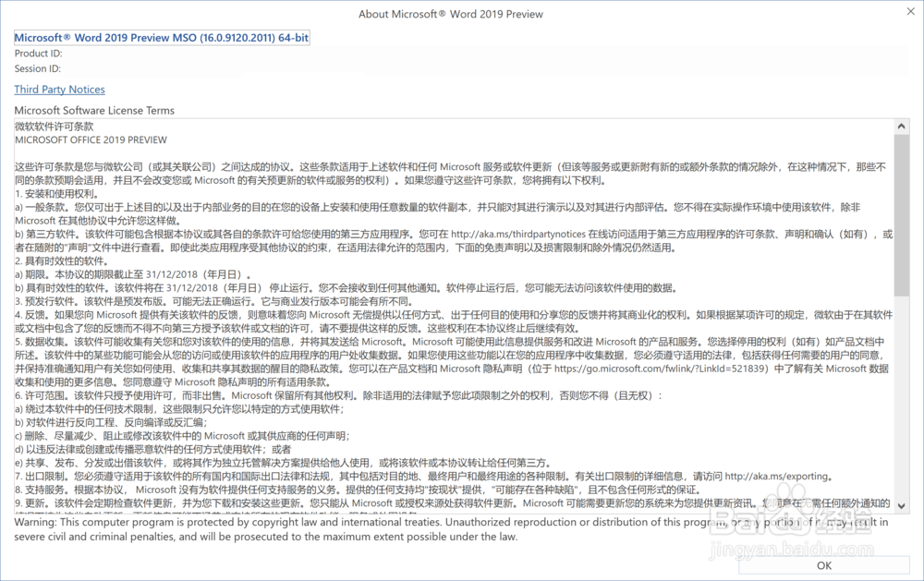Screen dimensions: 924x581
Task: Click the line 'a) 期限' with 31/12/2018
Action: point(134,274)
